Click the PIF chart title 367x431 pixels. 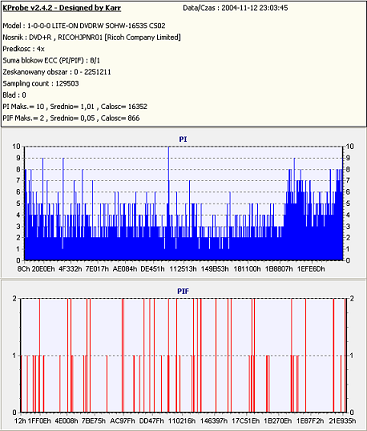pyautogui.click(x=183, y=291)
